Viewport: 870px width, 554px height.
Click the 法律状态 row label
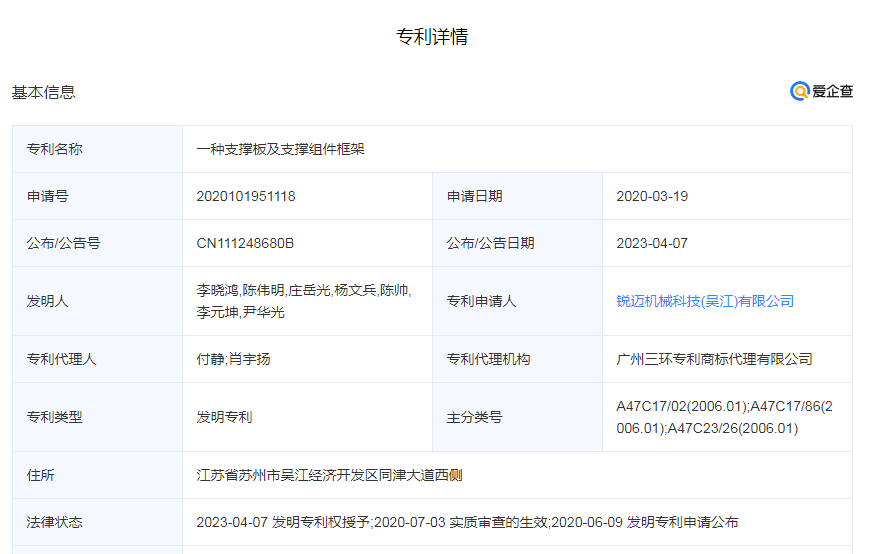(x=54, y=522)
